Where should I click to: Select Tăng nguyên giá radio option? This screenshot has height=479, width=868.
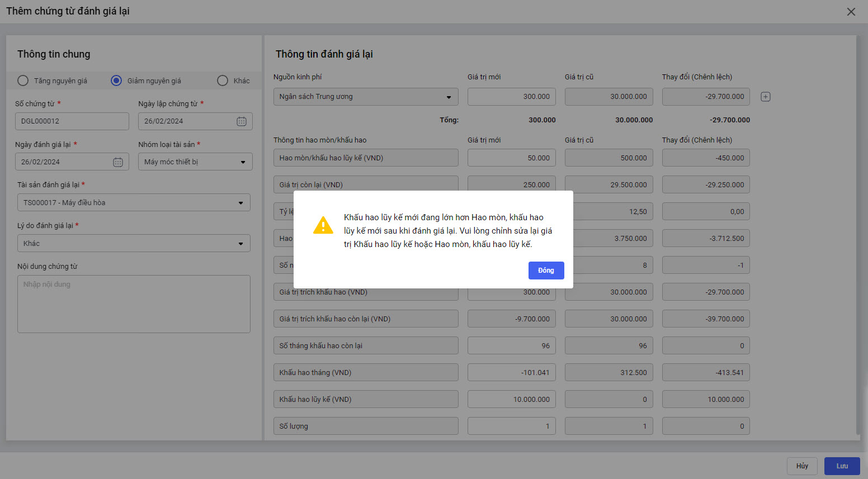point(23,80)
